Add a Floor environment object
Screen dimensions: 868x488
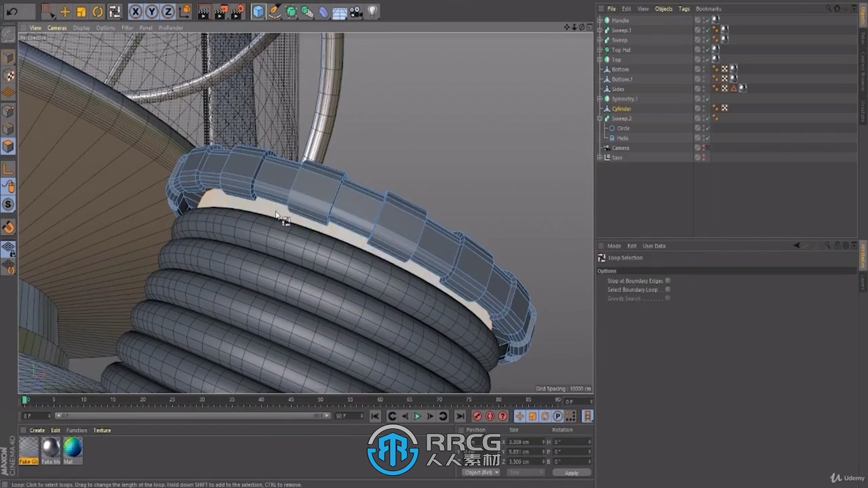tap(340, 12)
